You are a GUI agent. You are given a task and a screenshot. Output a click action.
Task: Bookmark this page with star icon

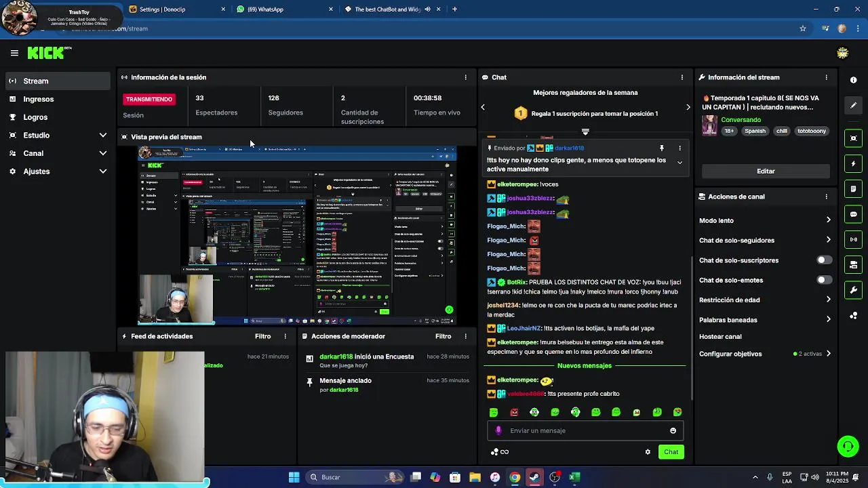click(x=803, y=28)
